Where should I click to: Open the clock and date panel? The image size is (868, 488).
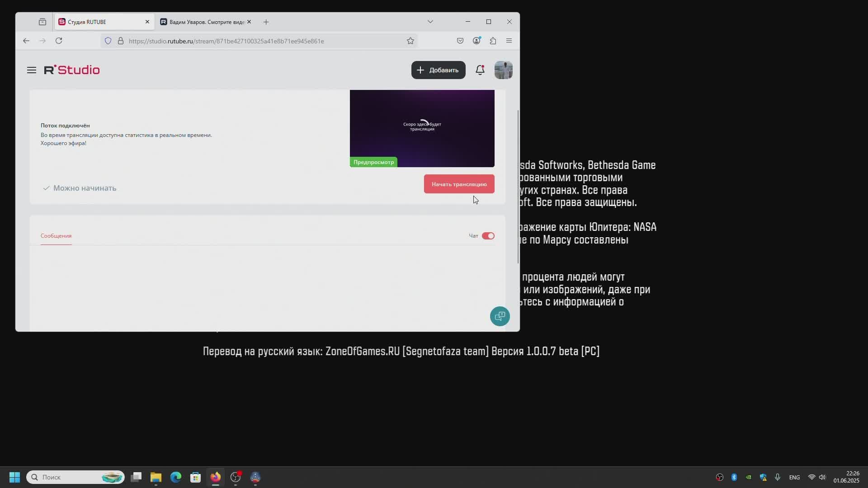click(847, 477)
